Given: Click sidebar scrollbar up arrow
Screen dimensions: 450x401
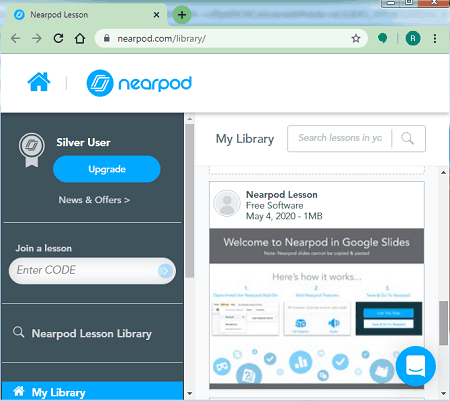Looking at the screenshot, I should coord(190,119).
